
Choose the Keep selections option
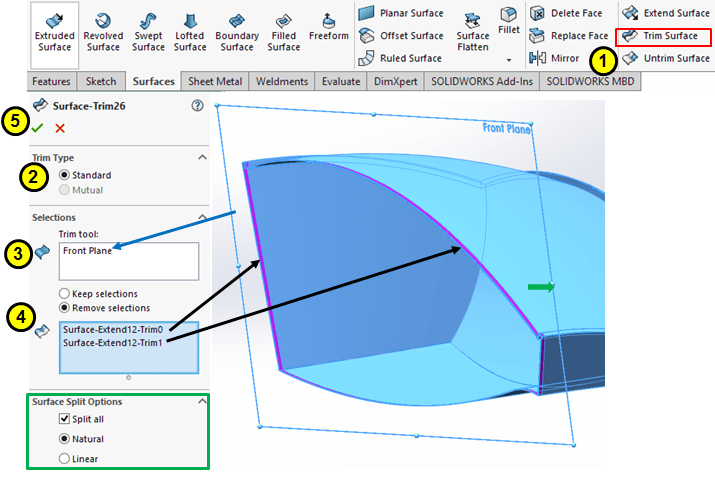coord(66,293)
